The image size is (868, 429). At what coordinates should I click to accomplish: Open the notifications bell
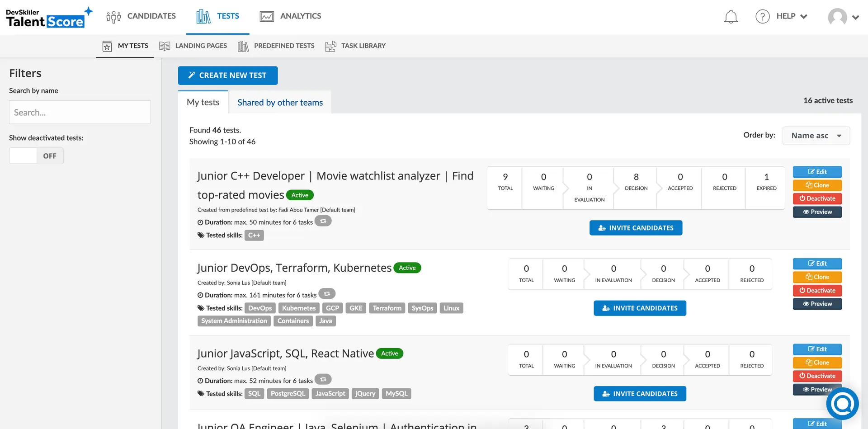pos(731,17)
